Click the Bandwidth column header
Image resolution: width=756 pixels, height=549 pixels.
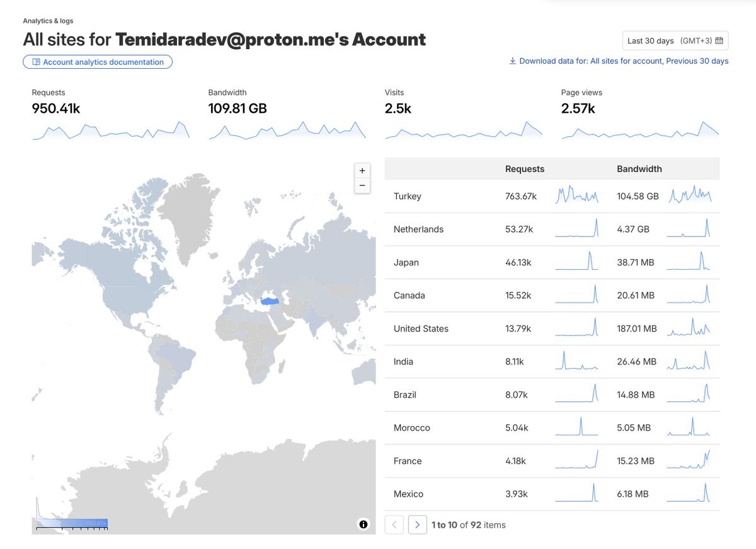coord(639,169)
